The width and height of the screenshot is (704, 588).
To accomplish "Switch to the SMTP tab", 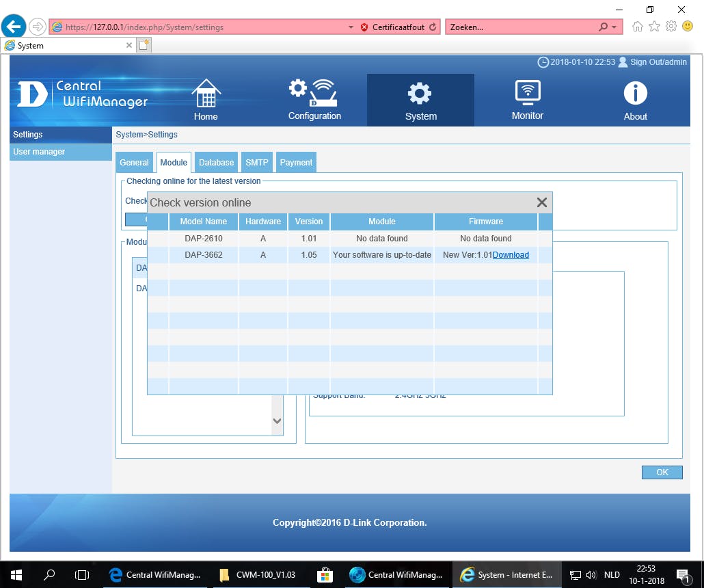I will click(257, 163).
